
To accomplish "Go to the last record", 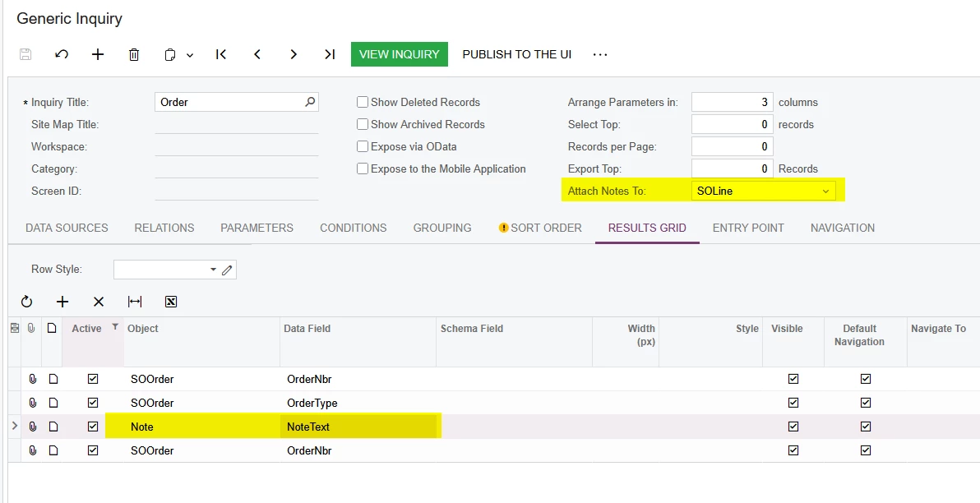I will click(x=330, y=54).
